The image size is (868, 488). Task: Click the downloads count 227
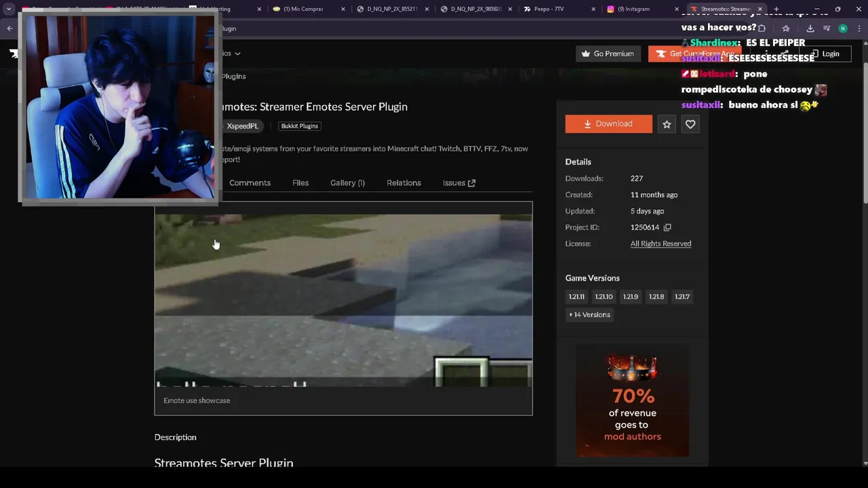(x=637, y=179)
